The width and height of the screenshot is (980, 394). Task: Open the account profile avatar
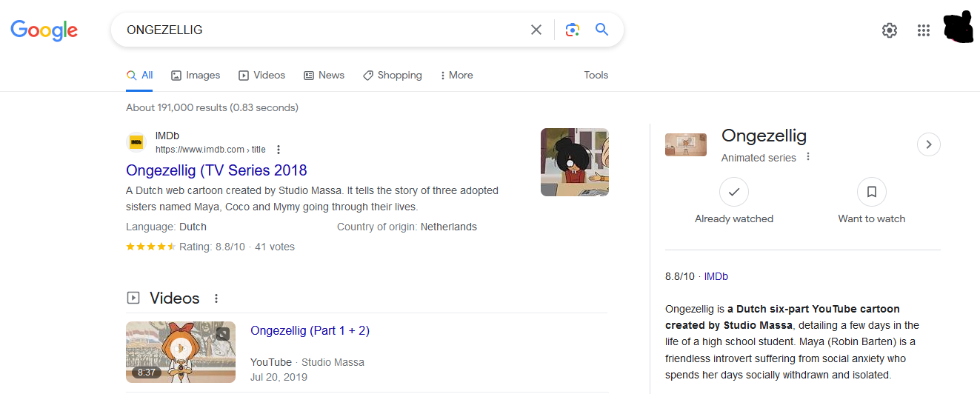[961, 28]
